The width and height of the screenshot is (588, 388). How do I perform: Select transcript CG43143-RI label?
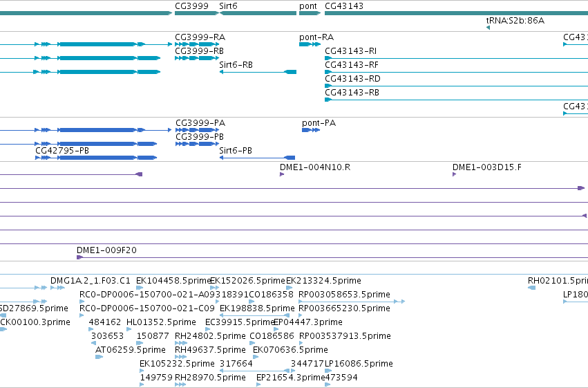[351, 51]
